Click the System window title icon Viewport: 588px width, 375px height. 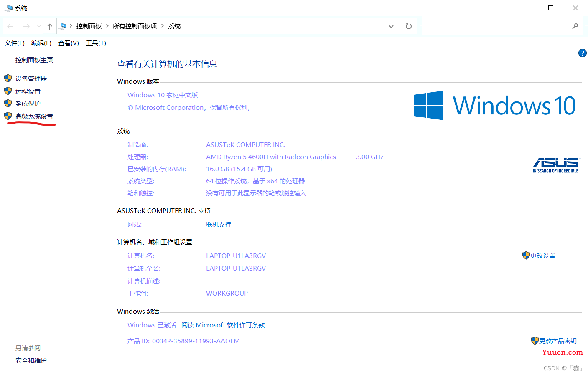(x=9, y=8)
